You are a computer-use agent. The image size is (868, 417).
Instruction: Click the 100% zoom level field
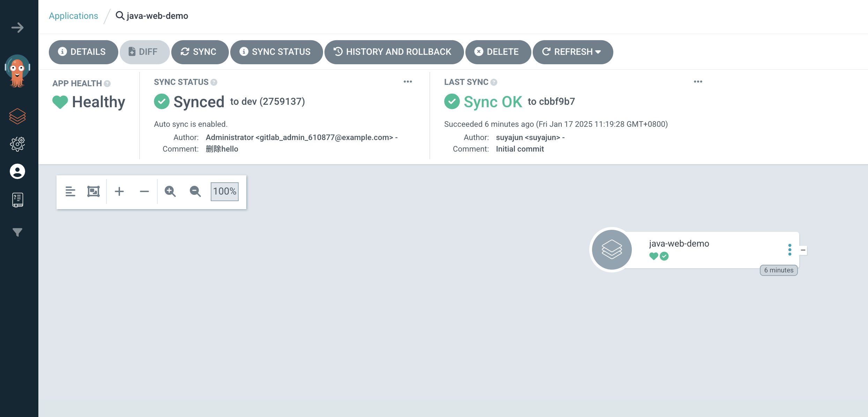pyautogui.click(x=224, y=191)
